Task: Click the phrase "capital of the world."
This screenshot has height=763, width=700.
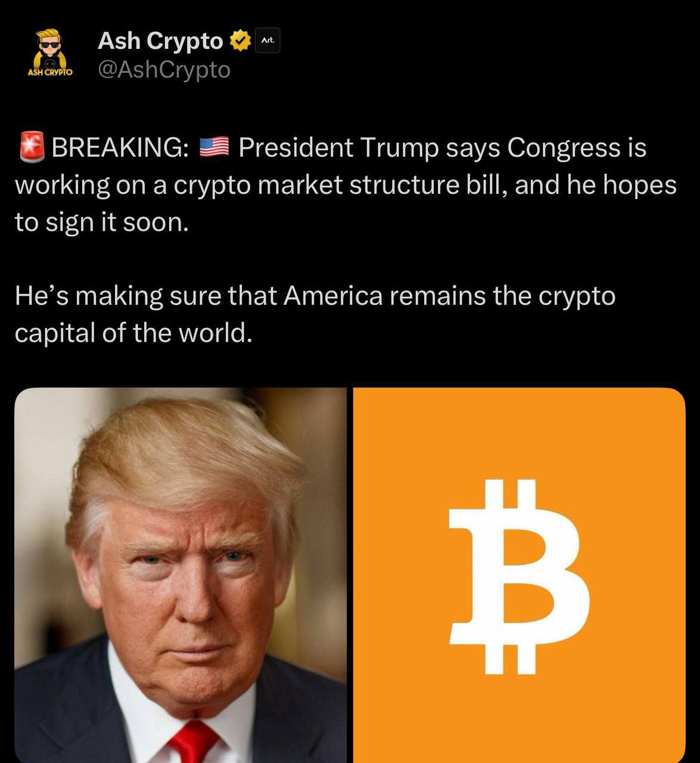Action: click(x=133, y=333)
